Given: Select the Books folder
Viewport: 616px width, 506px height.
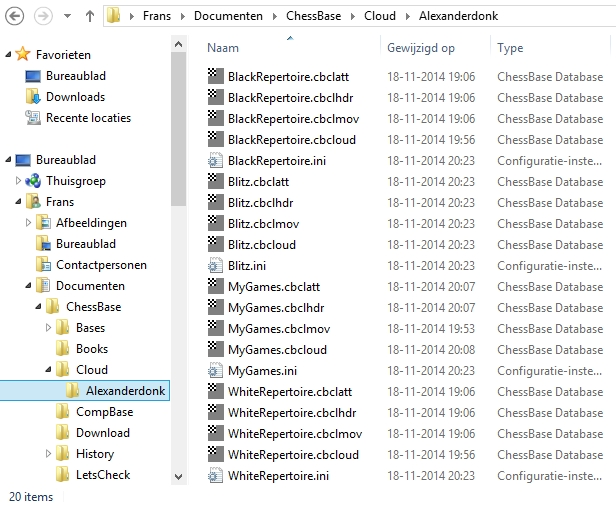Looking at the screenshot, I should coord(92,349).
